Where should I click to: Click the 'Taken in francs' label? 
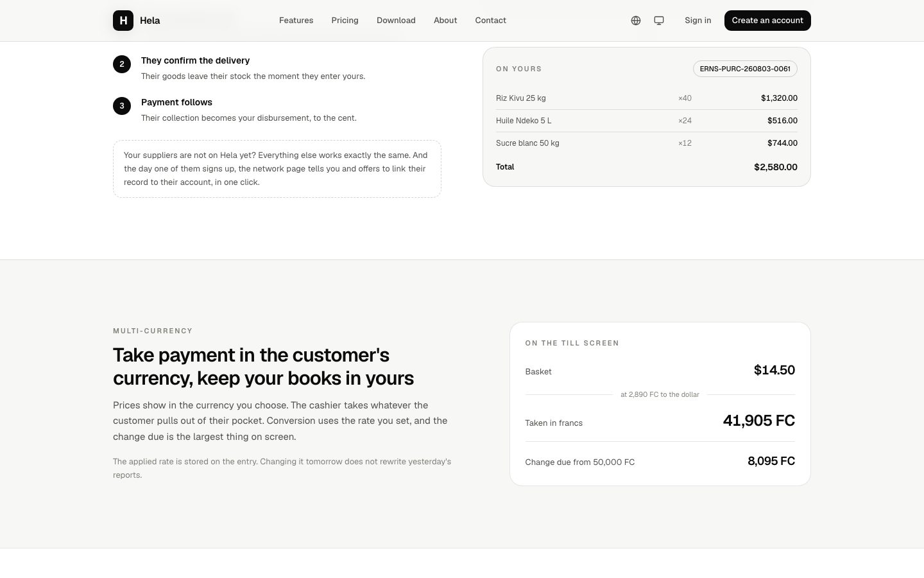click(x=554, y=423)
